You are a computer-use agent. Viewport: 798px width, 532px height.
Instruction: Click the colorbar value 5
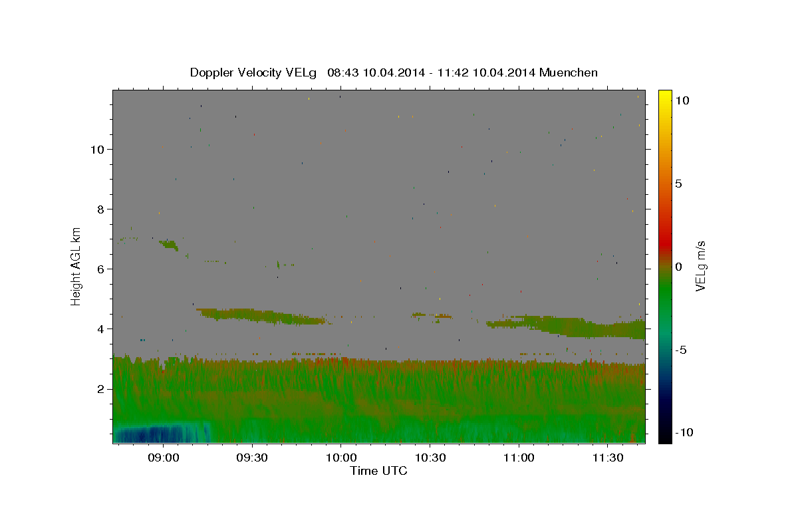(678, 184)
